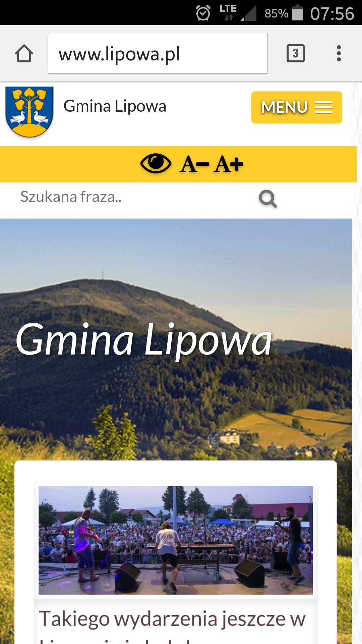Click the Gmina Lipowa coat of arms logo

tap(29, 112)
